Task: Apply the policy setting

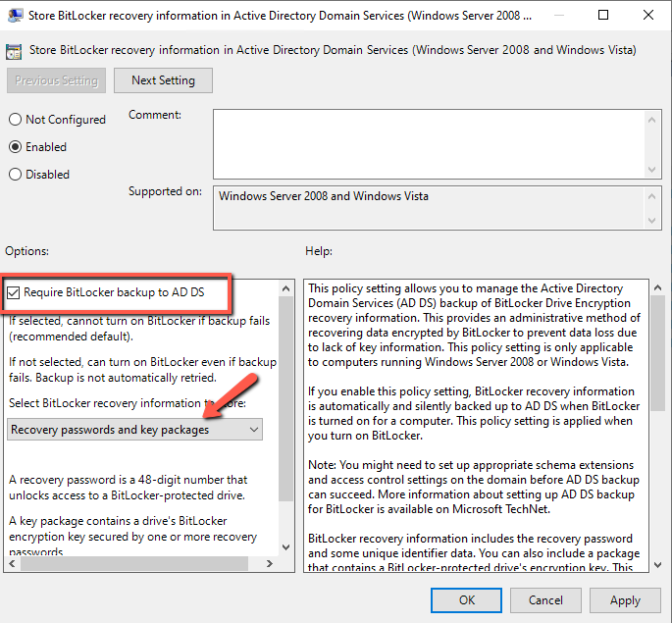Action: pyautogui.click(x=625, y=599)
